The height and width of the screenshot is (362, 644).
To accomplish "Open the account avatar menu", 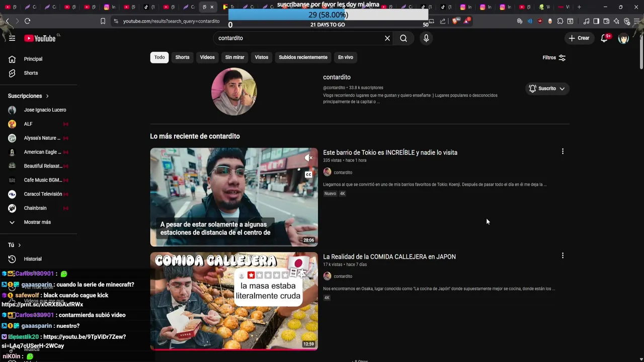I will tap(623, 38).
